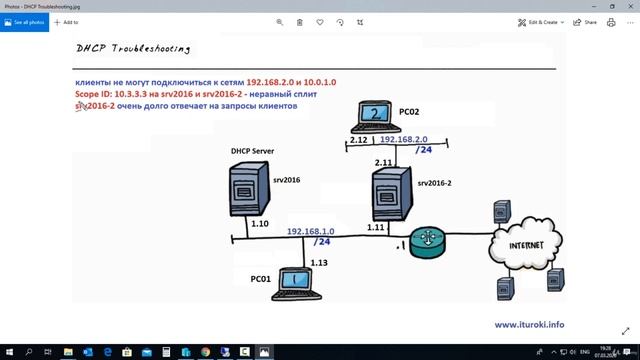640x360 pixels.
Task: Click the Share button
Action: (585, 22)
